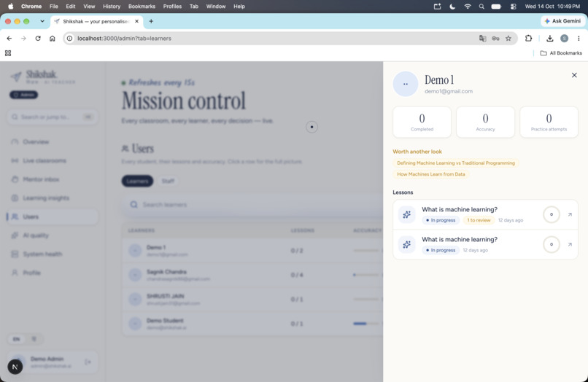Click sparkle icon of first lesson card
588x382 pixels.
coord(406,214)
